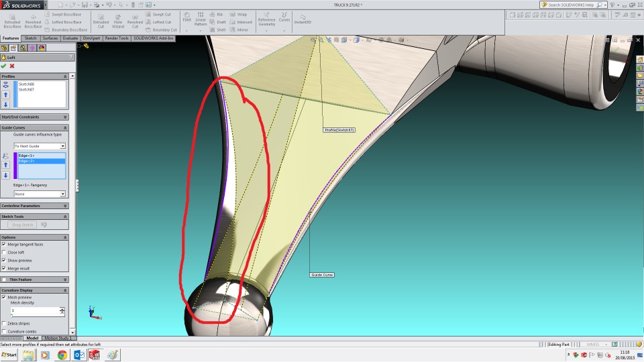Select Sketch88 in Profiles list
644x362 pixels.
click(26, 84)
